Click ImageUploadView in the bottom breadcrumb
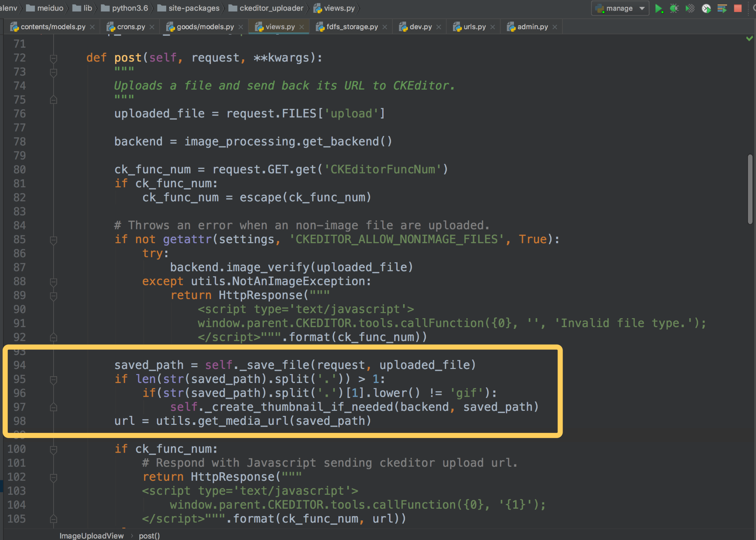756x540 pixels. coord(92,535)
